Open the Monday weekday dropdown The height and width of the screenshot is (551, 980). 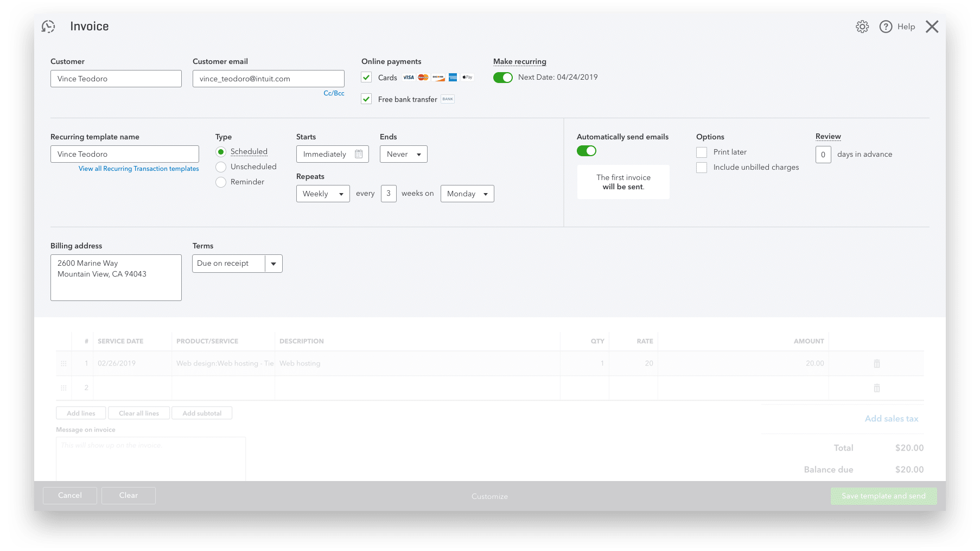467,194
